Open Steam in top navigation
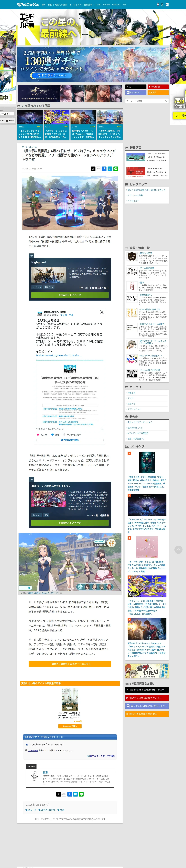This screenshot has height=868, width=186. click(106, 5)
